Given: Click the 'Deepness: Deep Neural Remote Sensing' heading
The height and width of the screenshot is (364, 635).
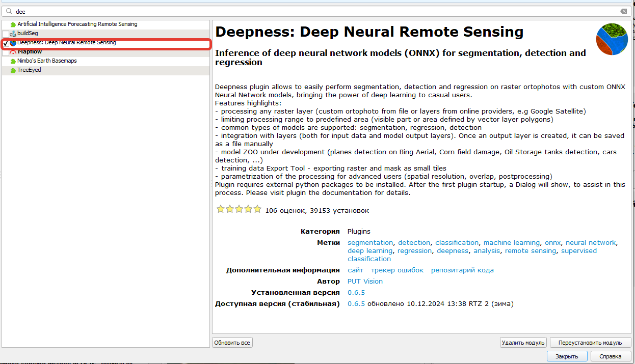Looking at the screenshot, I should point(369,32).
